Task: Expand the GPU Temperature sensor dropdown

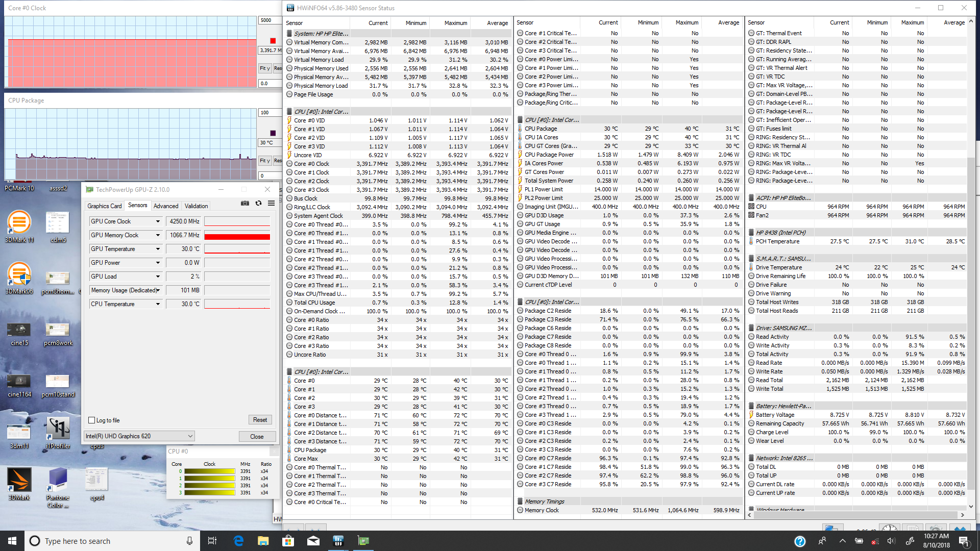Action: pyautogui.click(x=158, y=249)
